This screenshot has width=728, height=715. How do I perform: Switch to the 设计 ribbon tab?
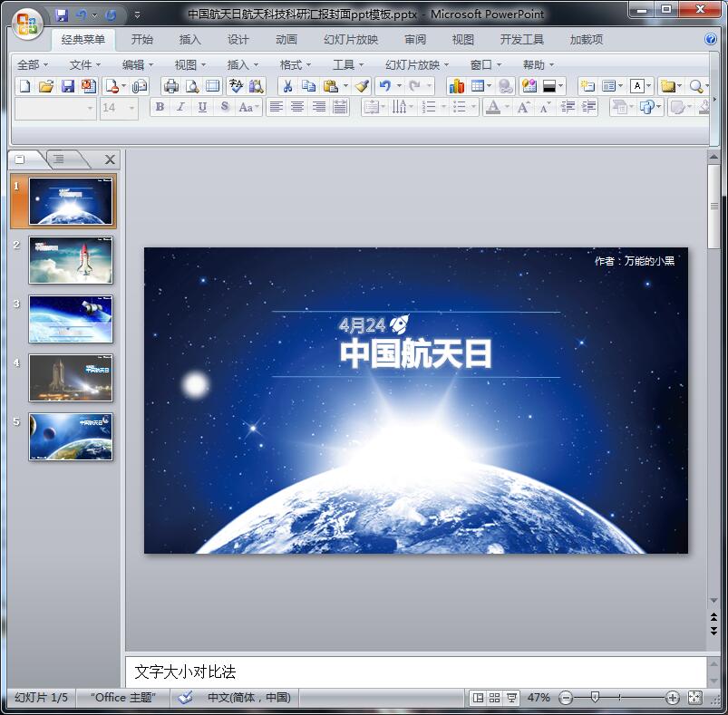(238, 40)
